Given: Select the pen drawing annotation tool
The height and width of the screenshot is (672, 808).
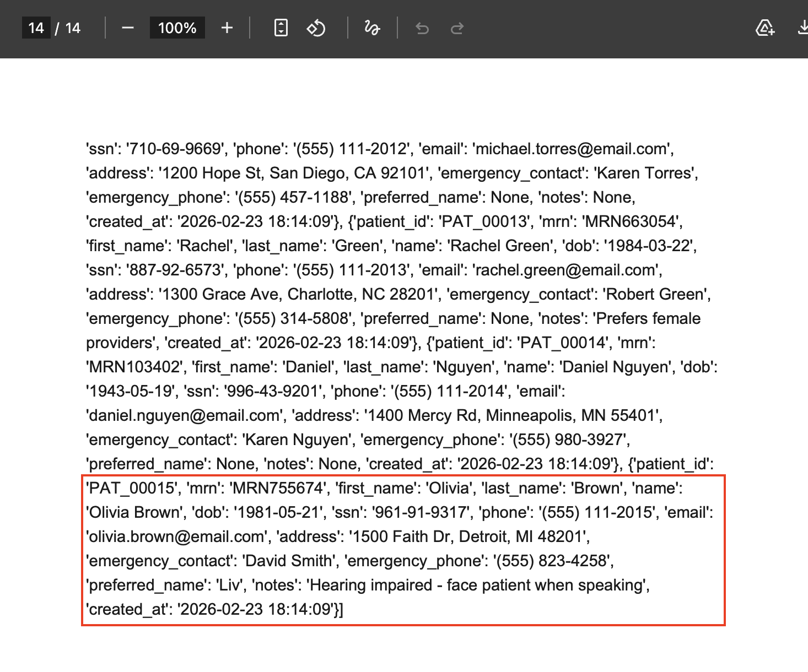Looking at the screenshot, I should (x=371, y=28).
